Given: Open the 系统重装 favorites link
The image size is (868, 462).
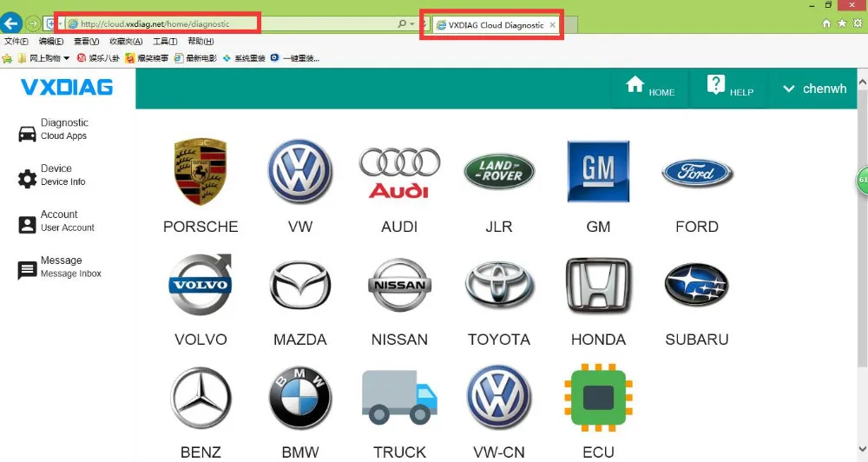Looking at the screenshot, I should [244, 58].
